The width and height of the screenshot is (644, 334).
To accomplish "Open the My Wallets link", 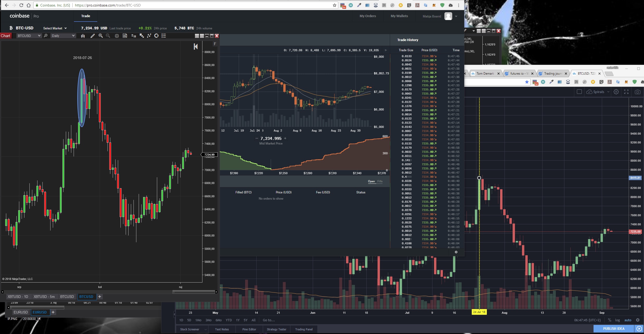I will tap(399, 16).
